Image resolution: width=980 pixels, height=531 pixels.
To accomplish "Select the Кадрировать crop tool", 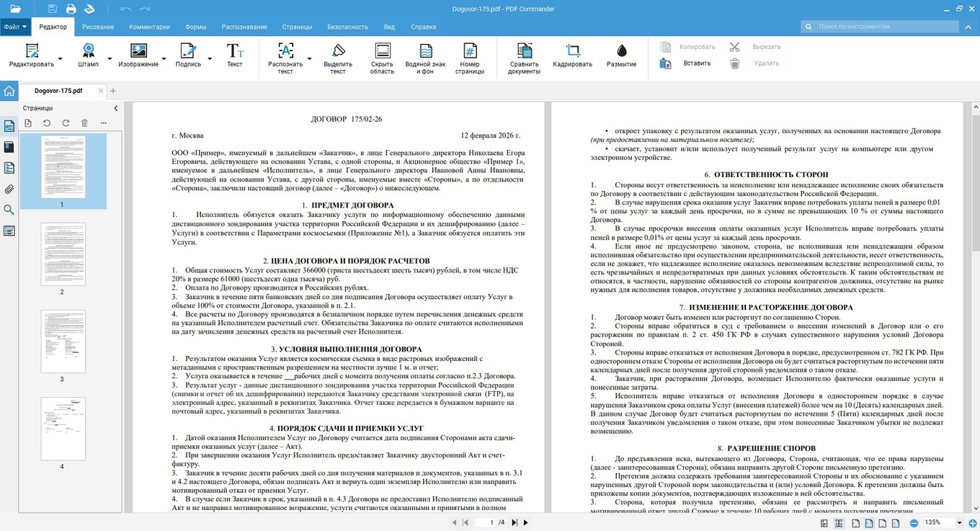I will point(573,56).
